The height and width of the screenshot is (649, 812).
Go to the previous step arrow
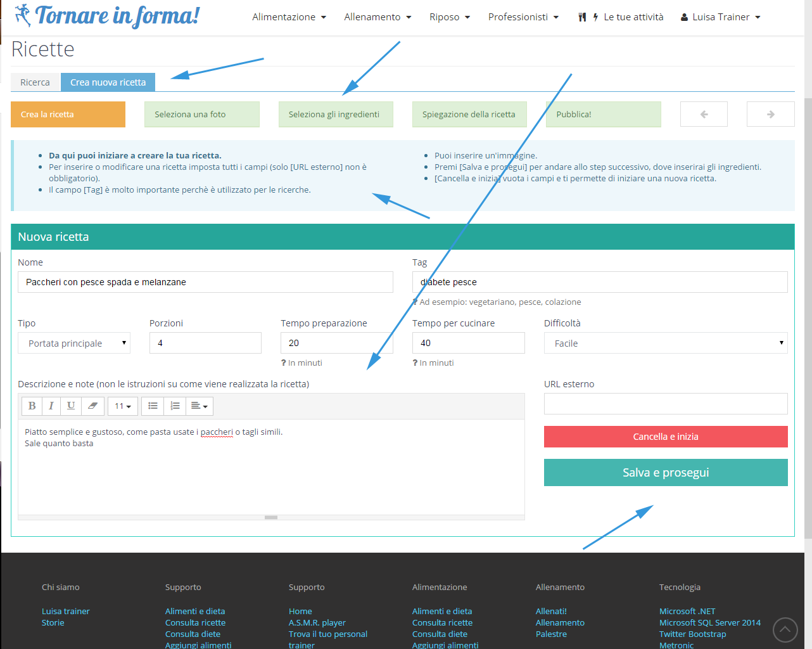point(704,115)
